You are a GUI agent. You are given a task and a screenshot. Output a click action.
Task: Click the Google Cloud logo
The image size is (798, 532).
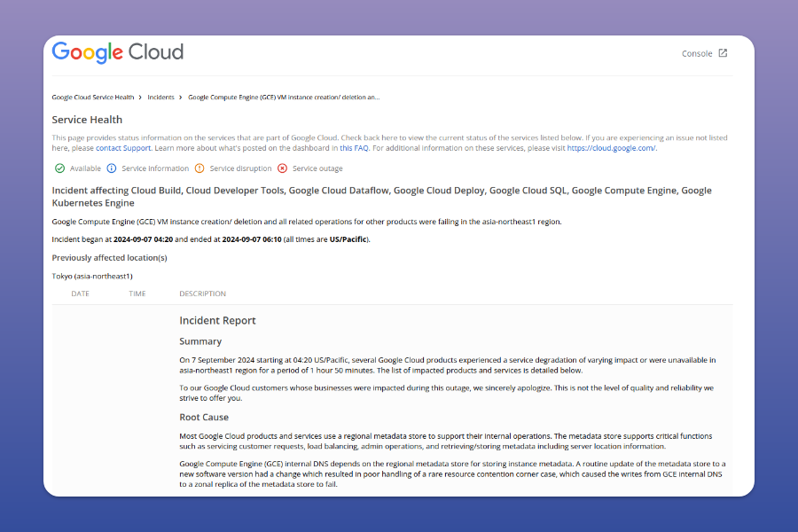point(117,52)
